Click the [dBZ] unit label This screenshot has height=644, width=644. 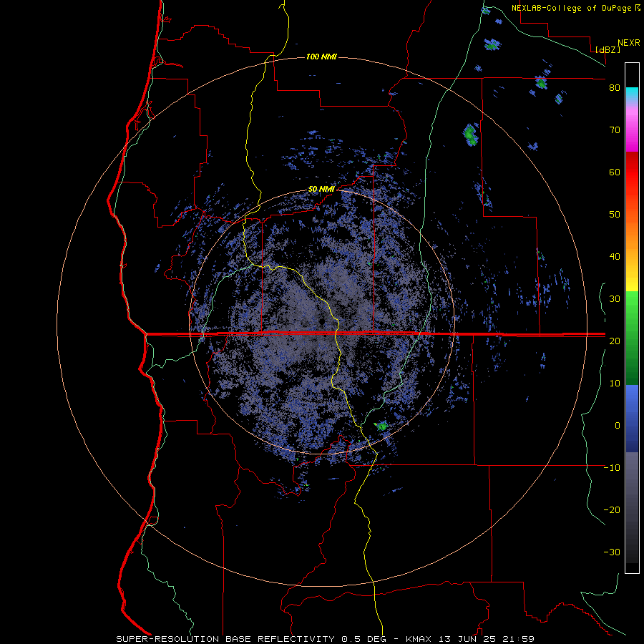click(608, 49)
